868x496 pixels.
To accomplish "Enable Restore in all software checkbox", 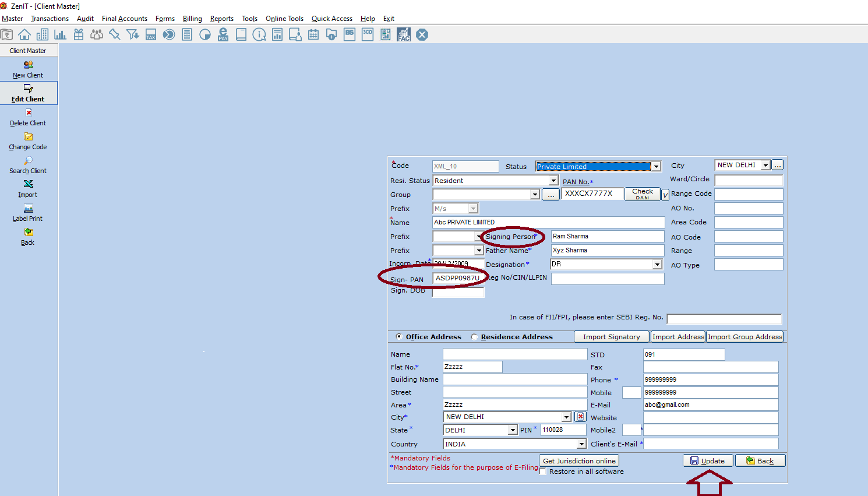I will (x=543, y=472).
